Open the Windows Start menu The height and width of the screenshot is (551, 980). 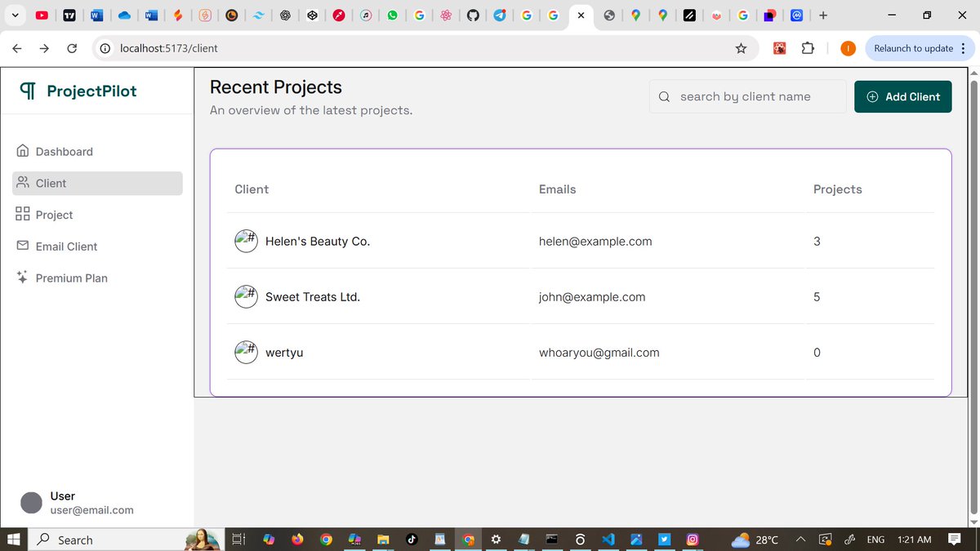(x=14, y=540)
